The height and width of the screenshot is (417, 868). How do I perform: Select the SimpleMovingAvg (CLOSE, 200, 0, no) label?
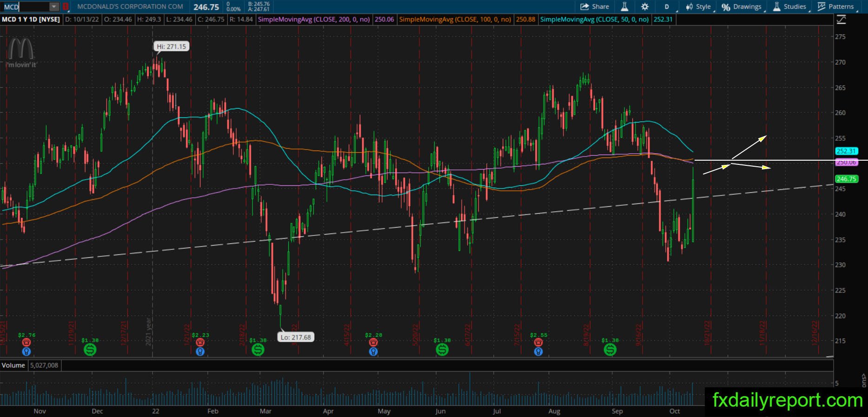314,20
